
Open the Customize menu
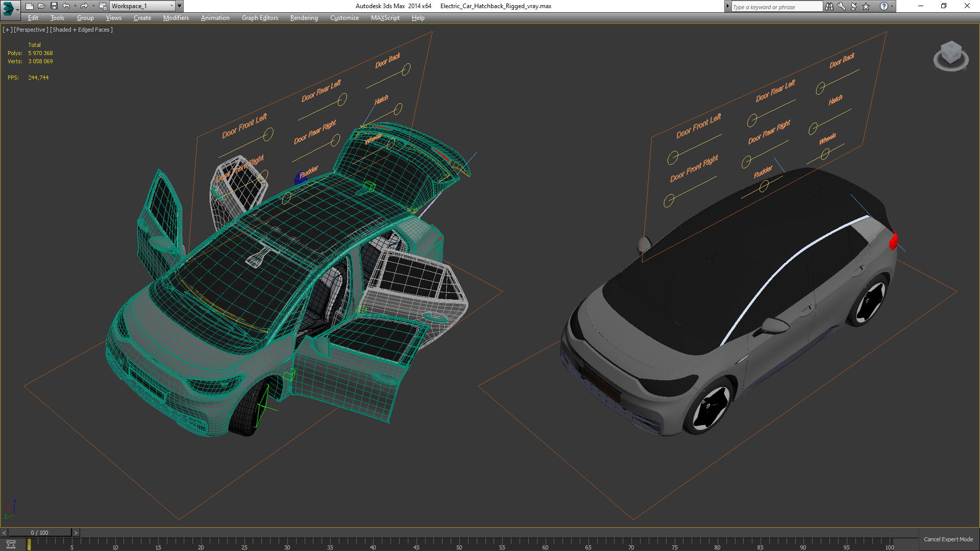point(345,18)
